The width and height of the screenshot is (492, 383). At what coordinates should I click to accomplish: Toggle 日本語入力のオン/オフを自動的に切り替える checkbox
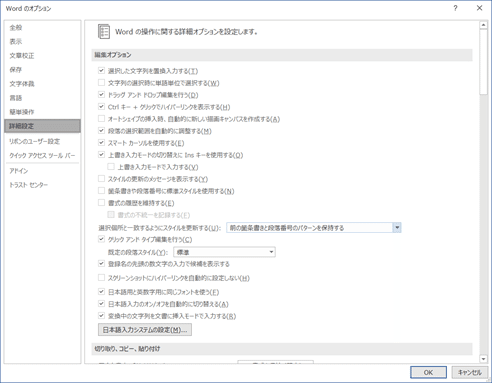coord(101,304)
